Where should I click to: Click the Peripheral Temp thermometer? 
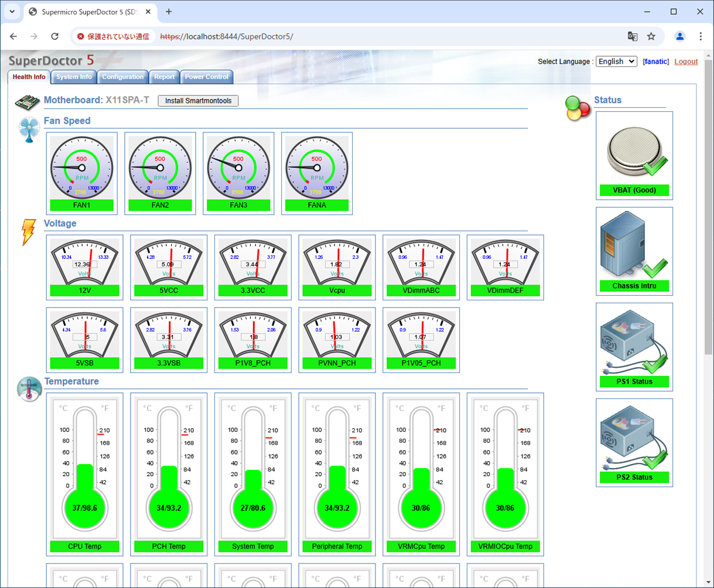click(337, 474)
